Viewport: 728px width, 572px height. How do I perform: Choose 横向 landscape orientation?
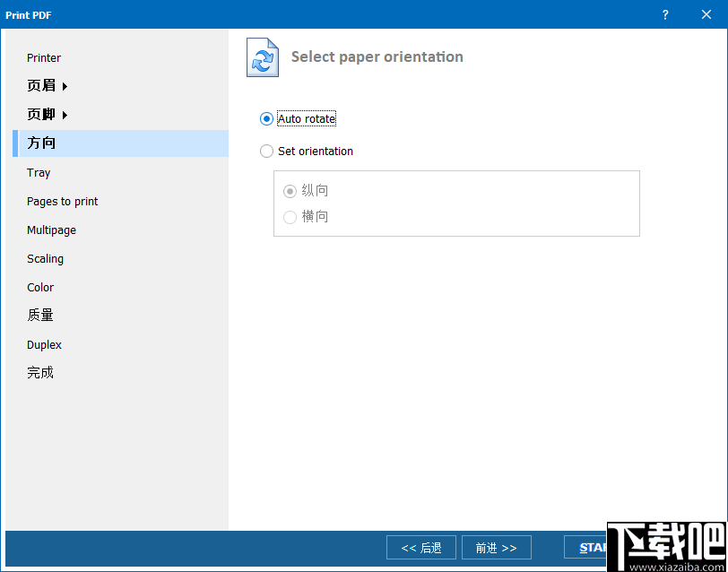(290, 217)
